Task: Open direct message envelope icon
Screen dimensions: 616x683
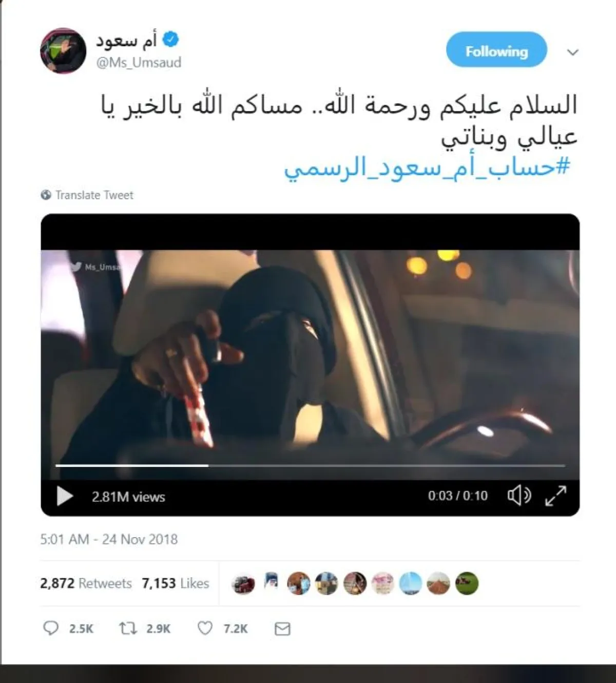Action: click(x=282, y=629)
